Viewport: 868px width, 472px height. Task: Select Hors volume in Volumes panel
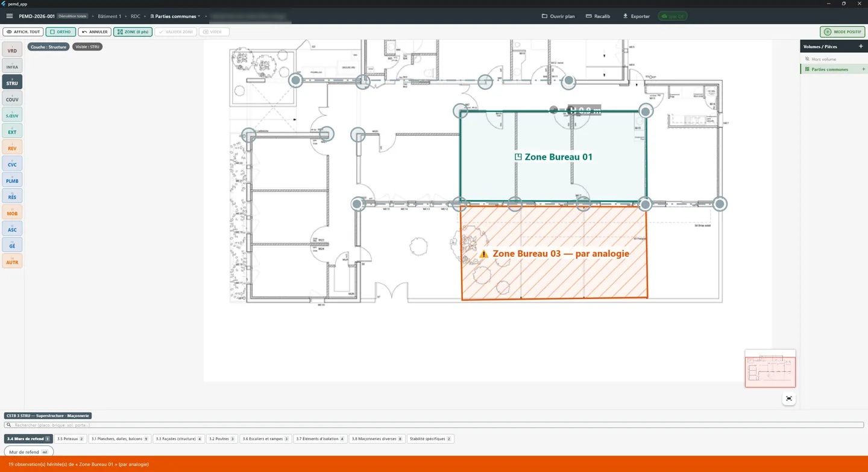point(834,59)
